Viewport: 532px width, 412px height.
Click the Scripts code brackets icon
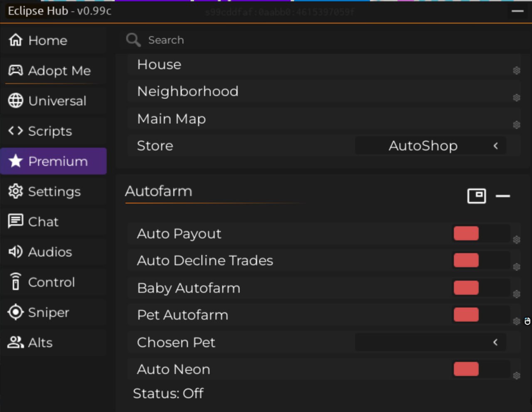pos(16,131)
